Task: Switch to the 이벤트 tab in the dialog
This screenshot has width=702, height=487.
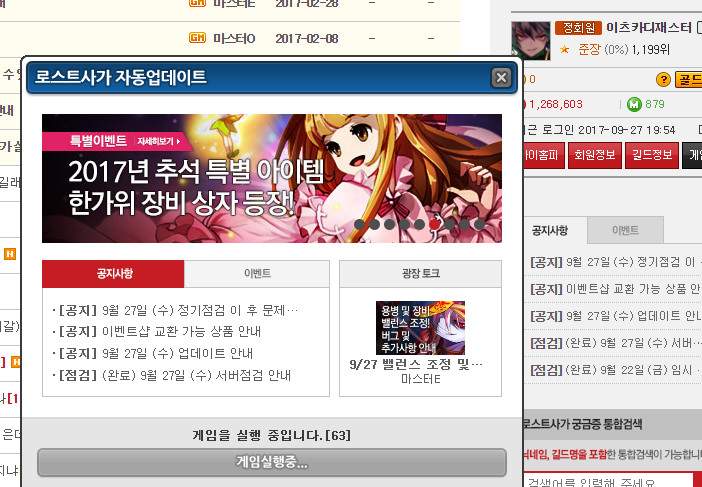Action: tap(256, 273)
